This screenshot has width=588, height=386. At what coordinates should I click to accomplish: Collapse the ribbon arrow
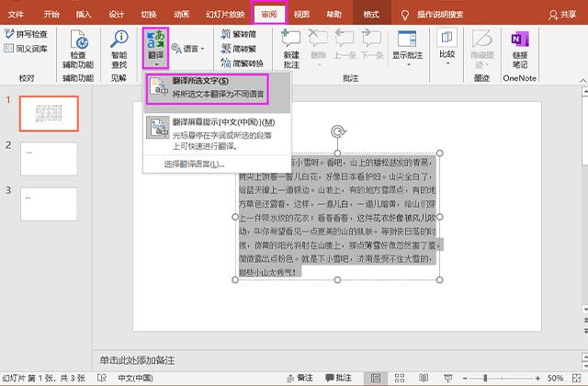[x=582, y=81]
